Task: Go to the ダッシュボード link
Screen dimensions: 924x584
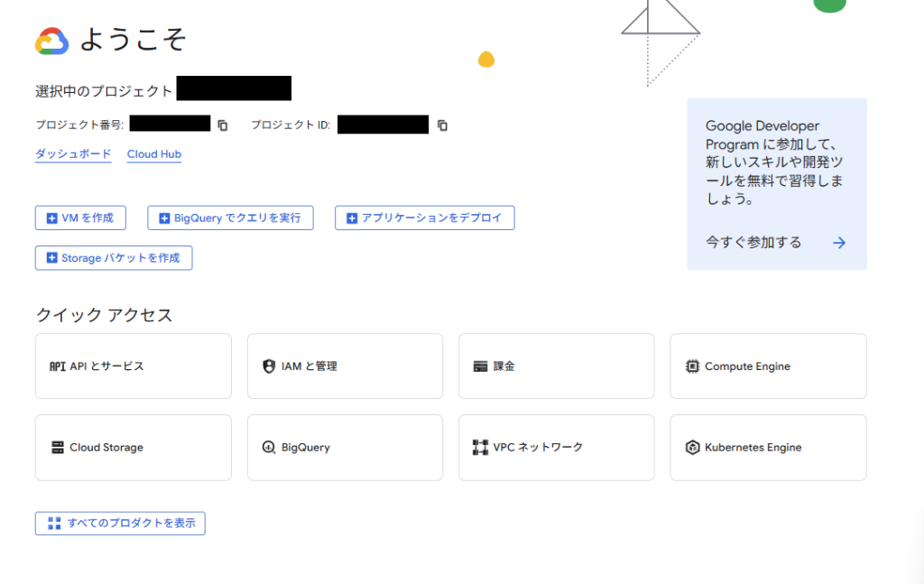Action: (x=73, y=154)
